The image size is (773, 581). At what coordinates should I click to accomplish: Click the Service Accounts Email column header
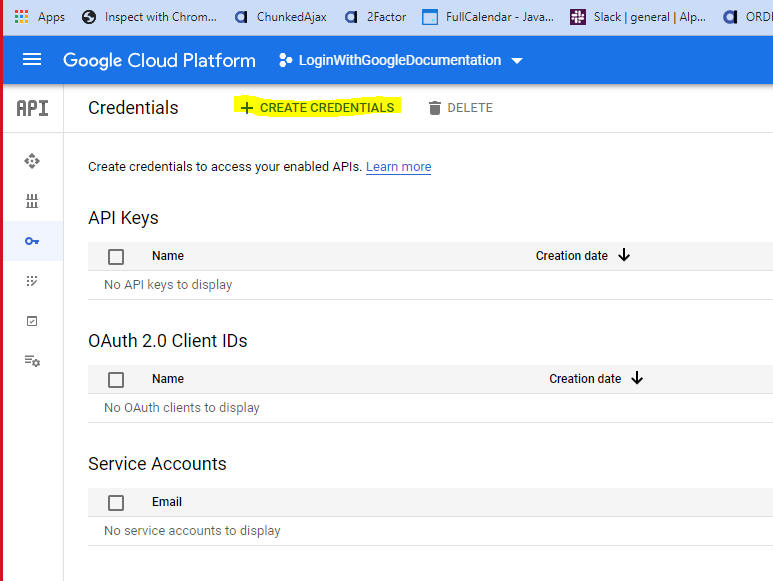[167, 502]
